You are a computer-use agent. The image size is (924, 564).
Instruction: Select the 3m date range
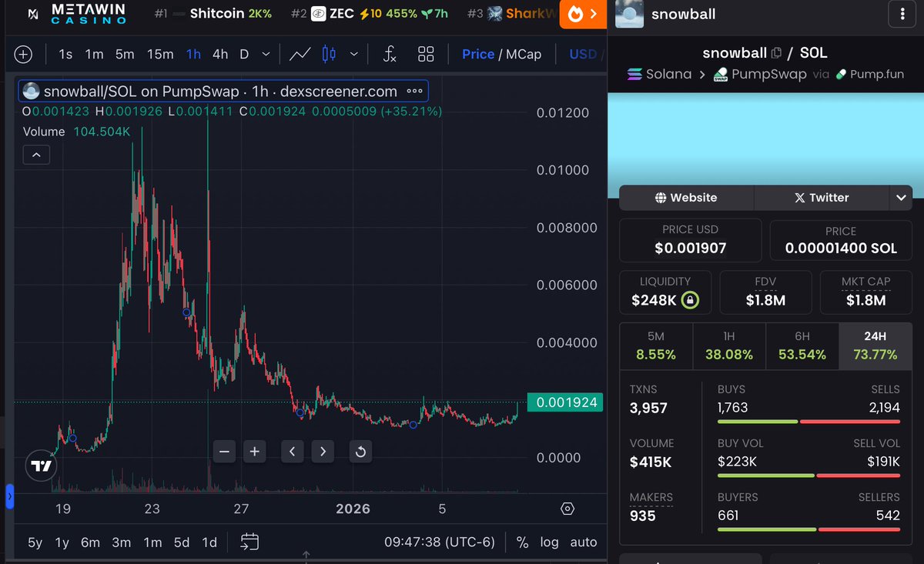pyautogui.click(x=121, y=542)
